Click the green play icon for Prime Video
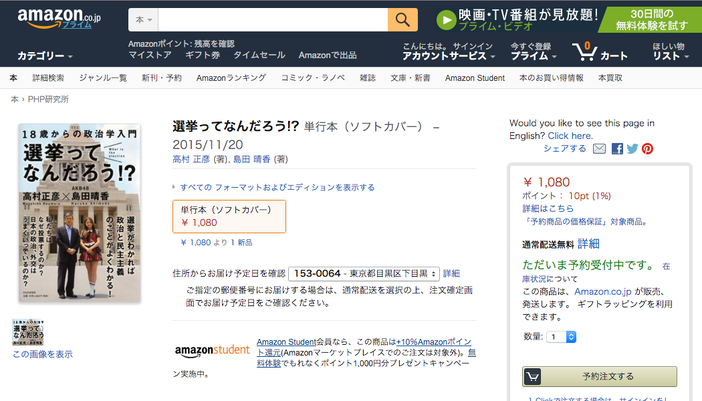Image resolution: width=702 pixels, height=401 pixels. coord(446,20)
